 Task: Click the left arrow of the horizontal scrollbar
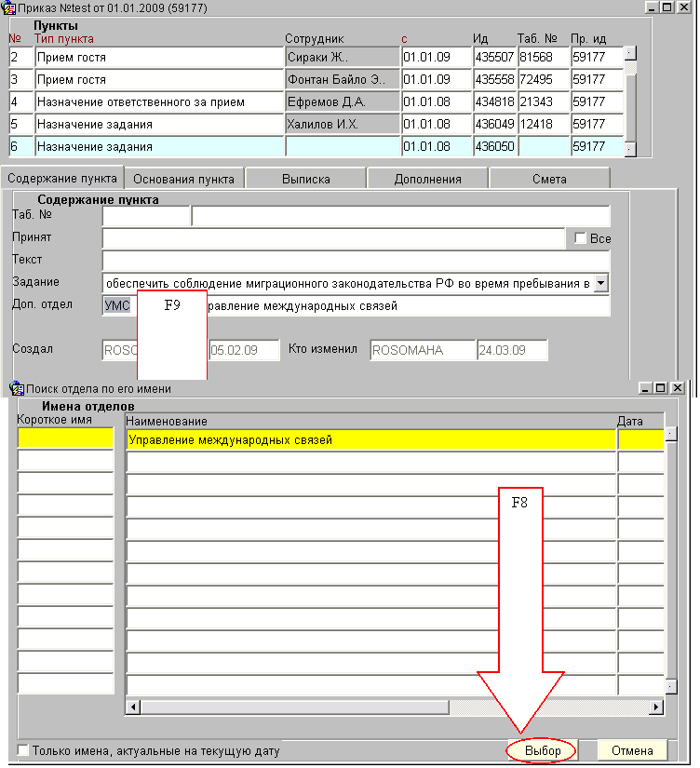(133, 707)
